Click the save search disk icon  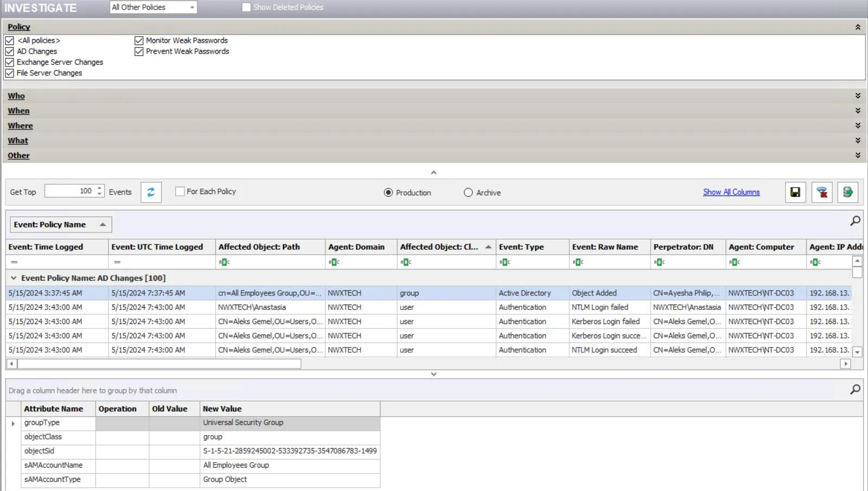click(795, 192)
